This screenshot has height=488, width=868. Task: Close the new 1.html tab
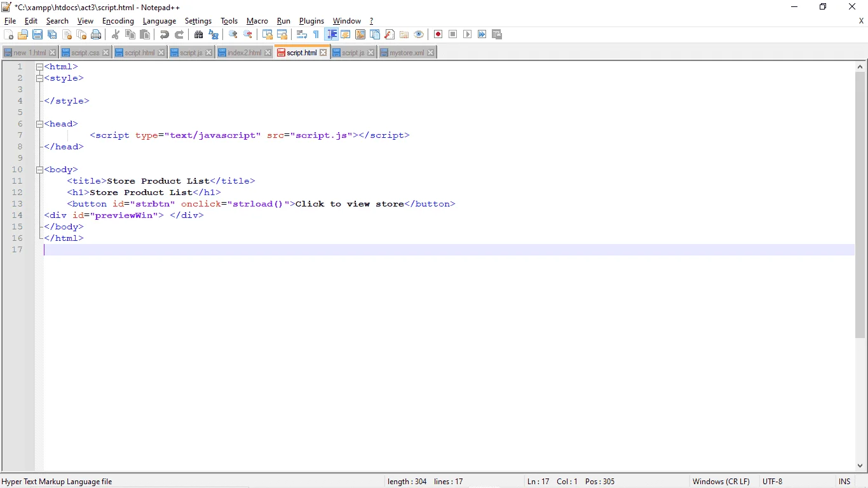pos(52,53)
